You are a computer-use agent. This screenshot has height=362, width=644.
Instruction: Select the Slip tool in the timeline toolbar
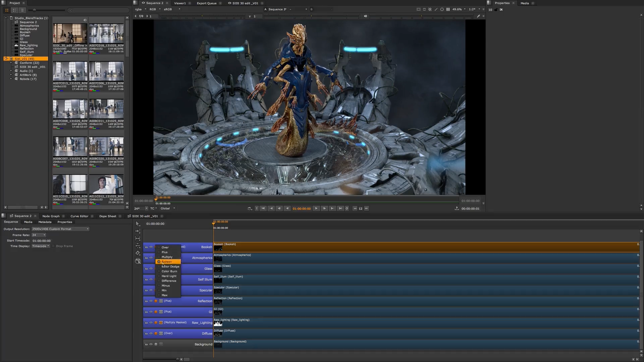[138, 238]
